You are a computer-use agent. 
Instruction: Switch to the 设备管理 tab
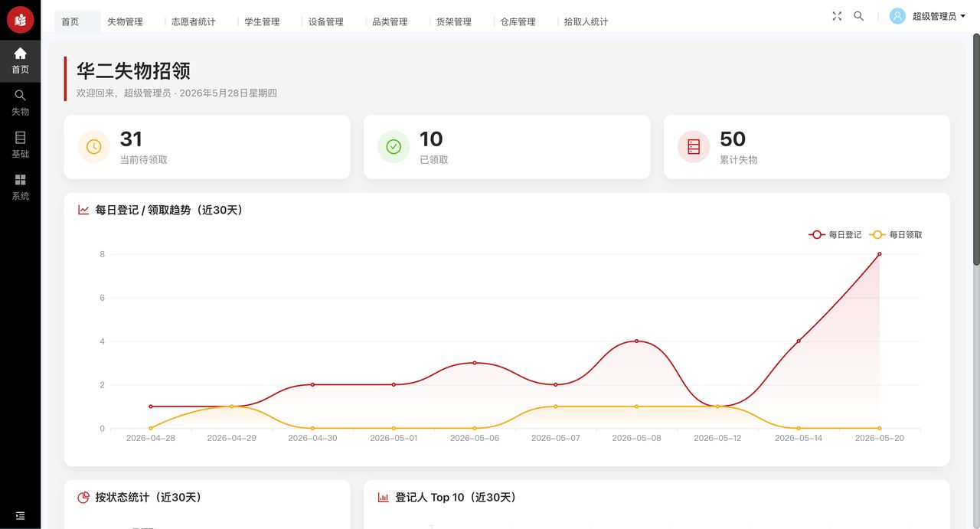coord(326,22)
